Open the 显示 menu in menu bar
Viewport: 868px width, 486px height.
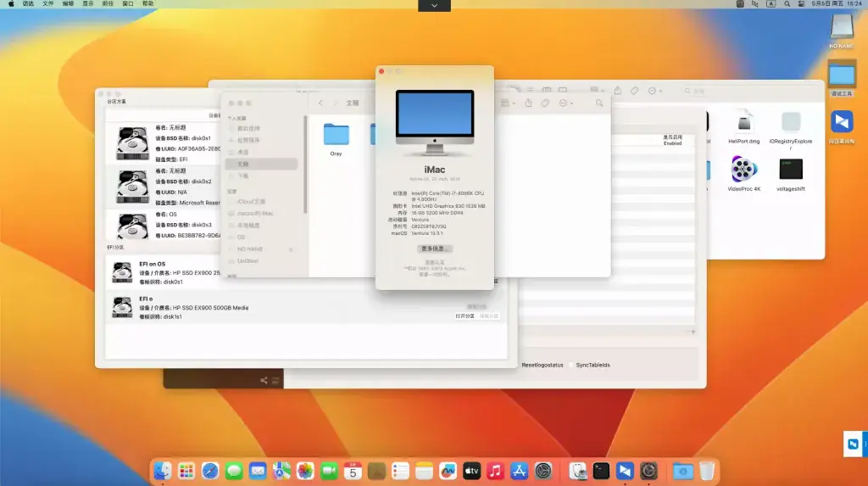coord(88,4)
